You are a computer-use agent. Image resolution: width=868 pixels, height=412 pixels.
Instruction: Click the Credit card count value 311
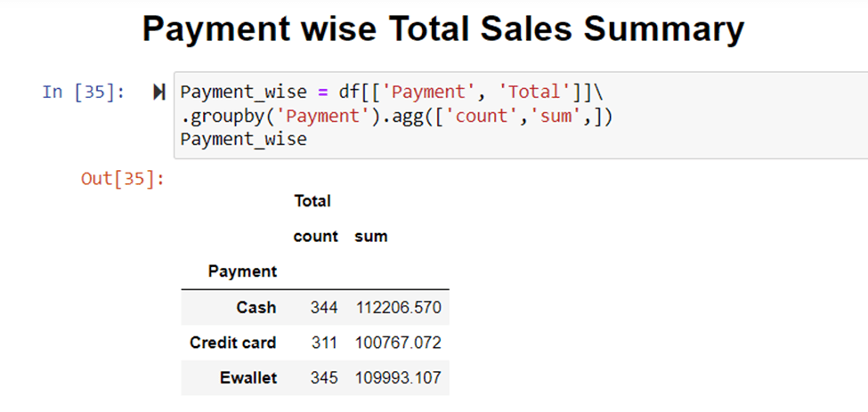[x=324, y=343]
